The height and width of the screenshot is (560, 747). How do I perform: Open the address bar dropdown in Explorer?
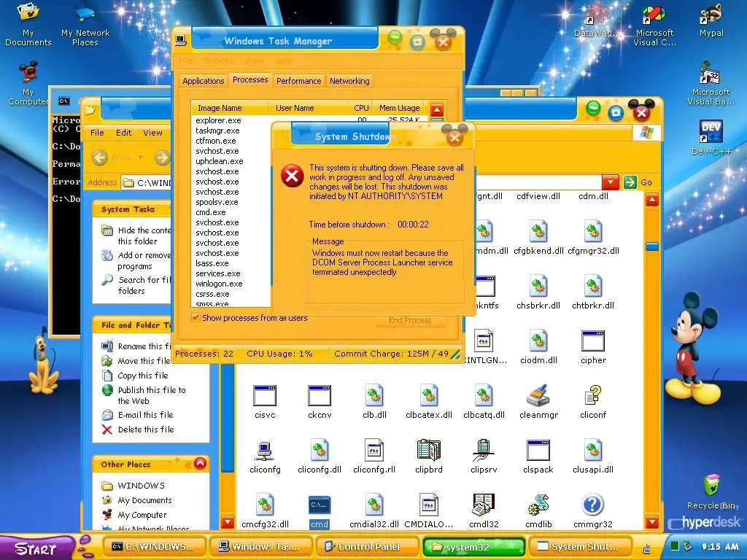point(611,182)
